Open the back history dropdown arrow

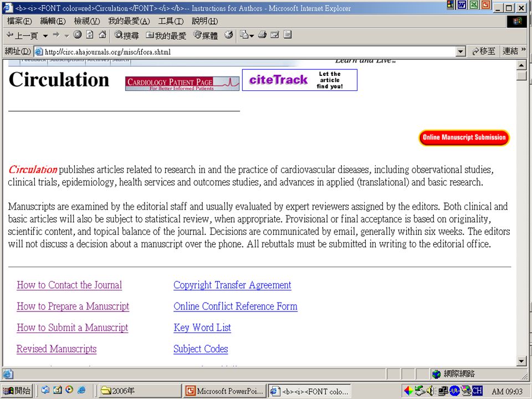(x=45, y=35)
